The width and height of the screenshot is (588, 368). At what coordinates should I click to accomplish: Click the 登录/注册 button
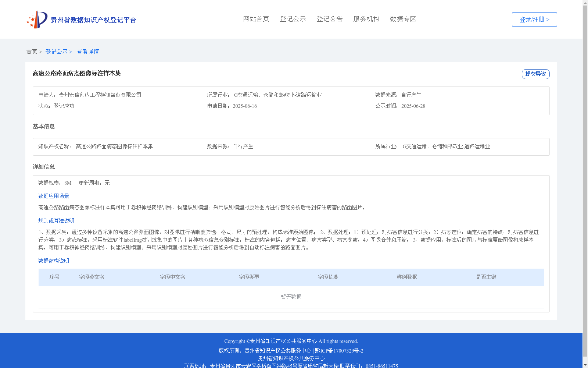click(534, 20)
